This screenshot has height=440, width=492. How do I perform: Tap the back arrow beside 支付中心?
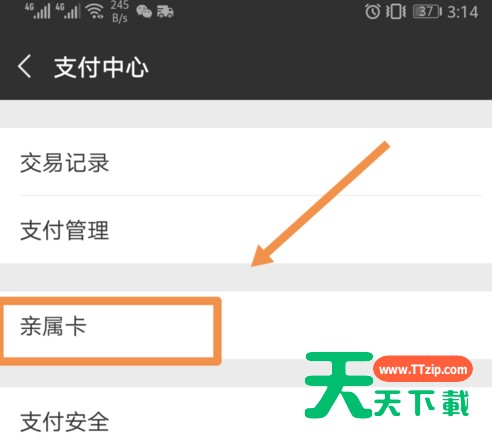24,66
